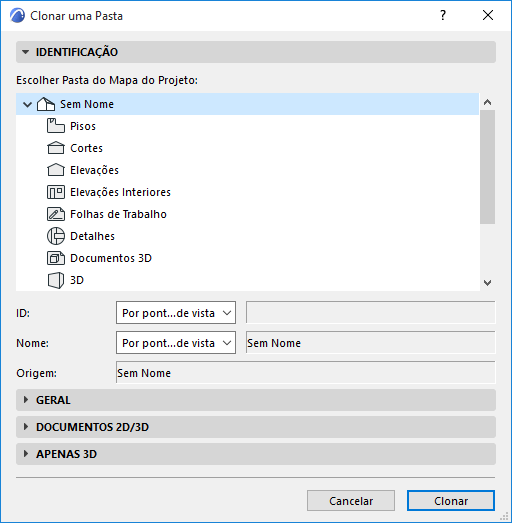This screenshot has height=523, width=512.
Task: Open the ID dropdown menu
Action: pos(176,313)
